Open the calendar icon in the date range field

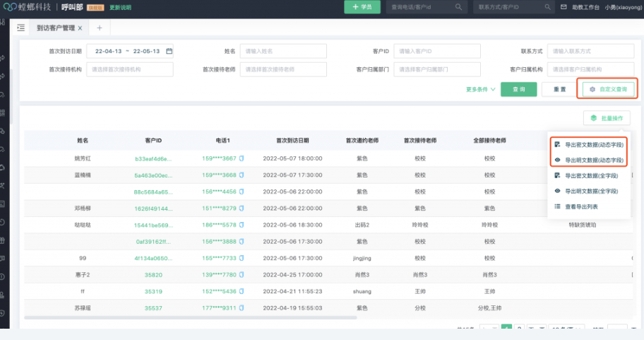pos(169,51)
